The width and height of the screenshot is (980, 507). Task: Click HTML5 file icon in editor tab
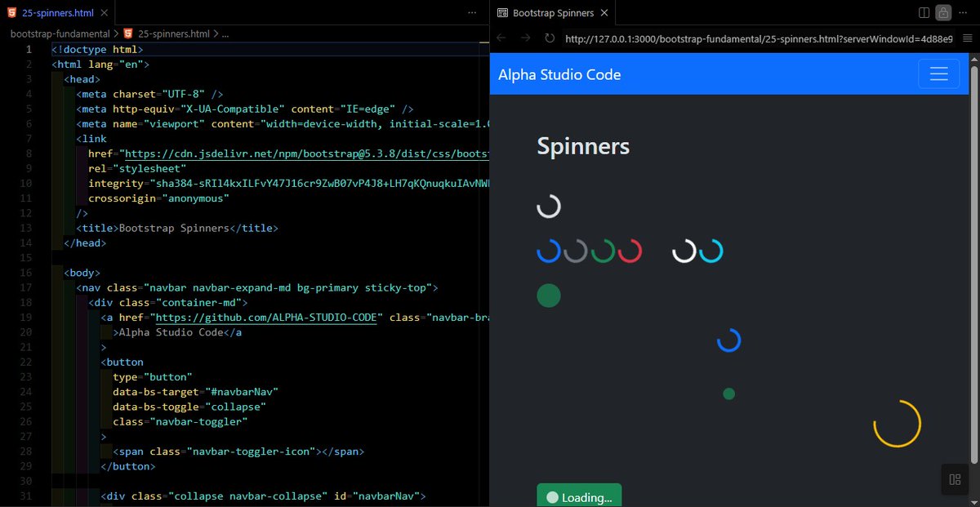point(11,13)
